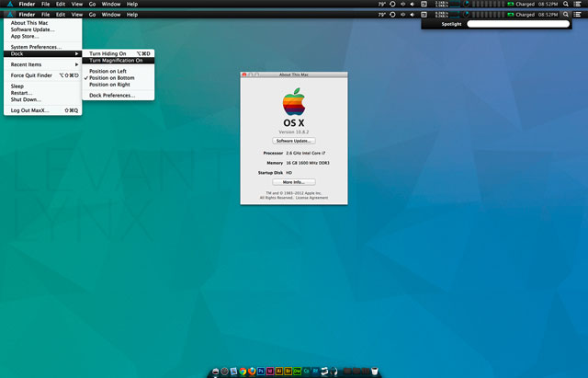Open Photoshop (Ps) in the dock

click(x=261, y=372)
